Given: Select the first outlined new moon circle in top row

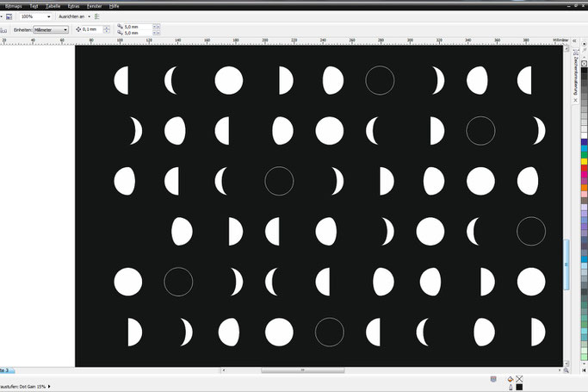Looking at the screenshot, I should coord(380,80).
